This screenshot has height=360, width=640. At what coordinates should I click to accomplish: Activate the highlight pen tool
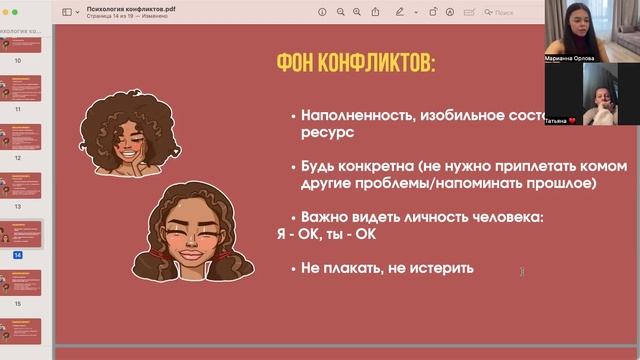pos(400,12)
